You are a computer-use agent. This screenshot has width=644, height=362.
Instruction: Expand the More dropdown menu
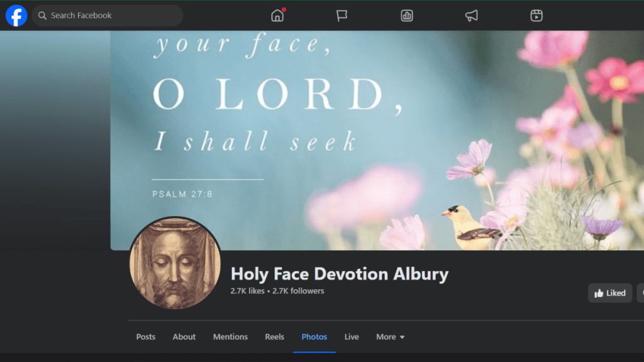tap(390, 337)
